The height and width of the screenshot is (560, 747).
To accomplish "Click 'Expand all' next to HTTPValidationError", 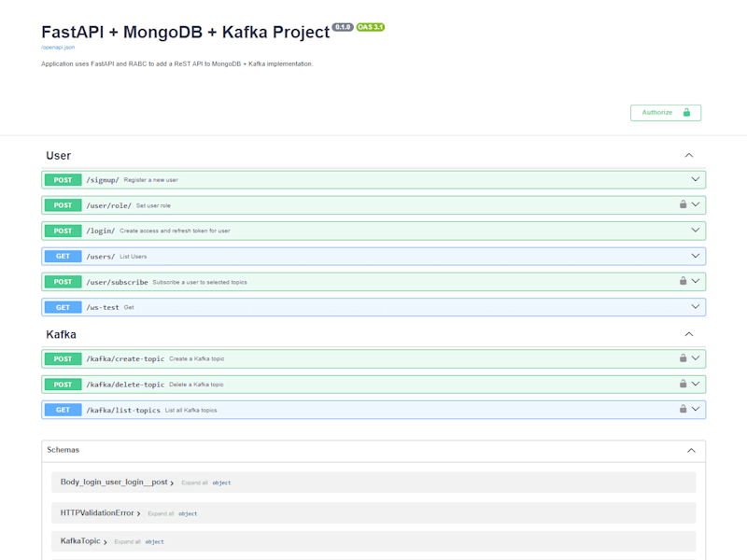I will (x=161, y=514).
